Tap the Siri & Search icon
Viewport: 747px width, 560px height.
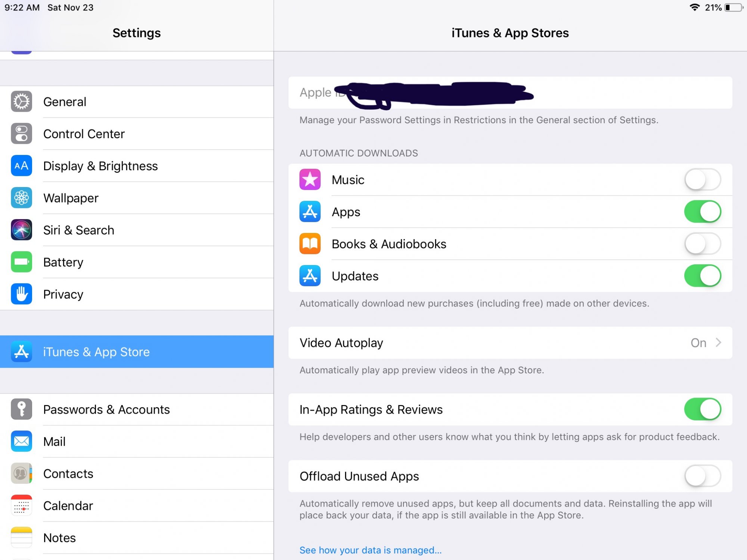pyautogui.click(x=21, y=230)
